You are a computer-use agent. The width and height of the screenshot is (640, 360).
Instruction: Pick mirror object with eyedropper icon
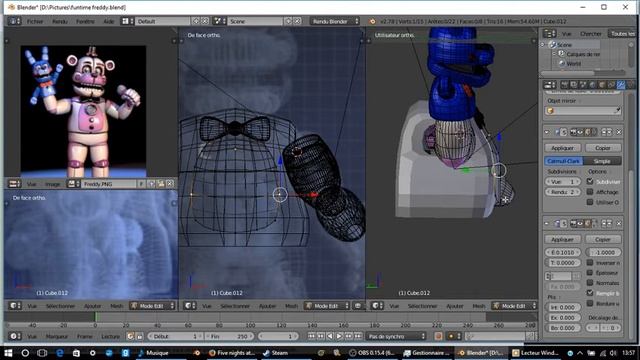[618, 111]
